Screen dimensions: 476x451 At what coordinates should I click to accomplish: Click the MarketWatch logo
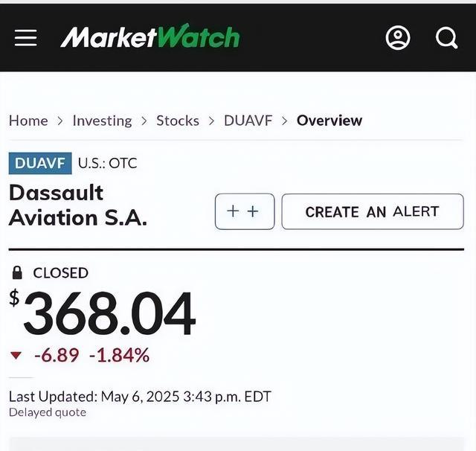tap(149, 36)
